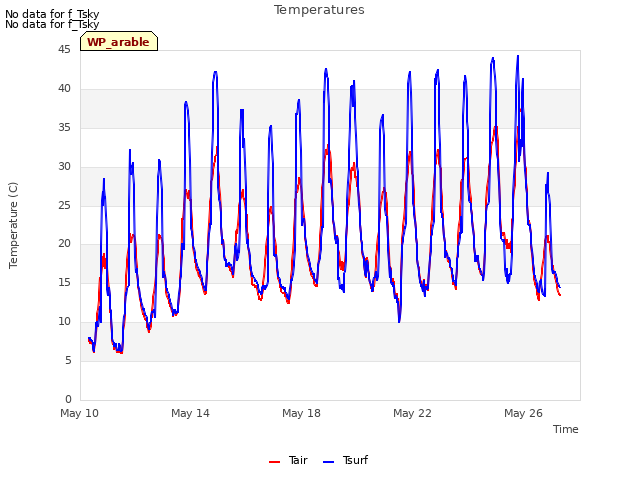Click the May 26 x-axis tick label
640x480 pixels.
click(523, 413)
